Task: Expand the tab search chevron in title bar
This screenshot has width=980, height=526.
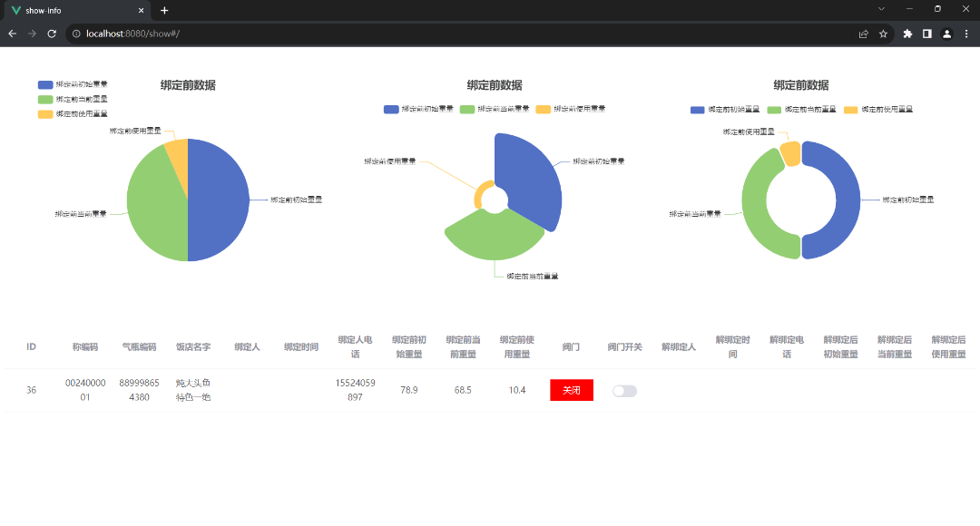Action: (x=881, y=9)
